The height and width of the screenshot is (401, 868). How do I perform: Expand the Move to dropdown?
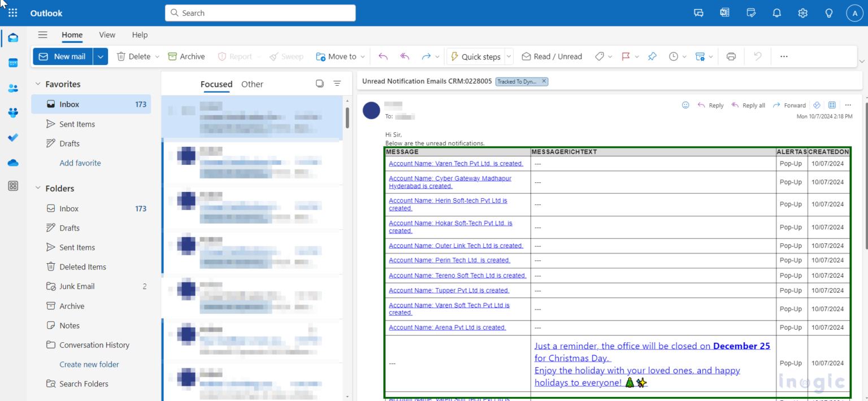(363, 56)
